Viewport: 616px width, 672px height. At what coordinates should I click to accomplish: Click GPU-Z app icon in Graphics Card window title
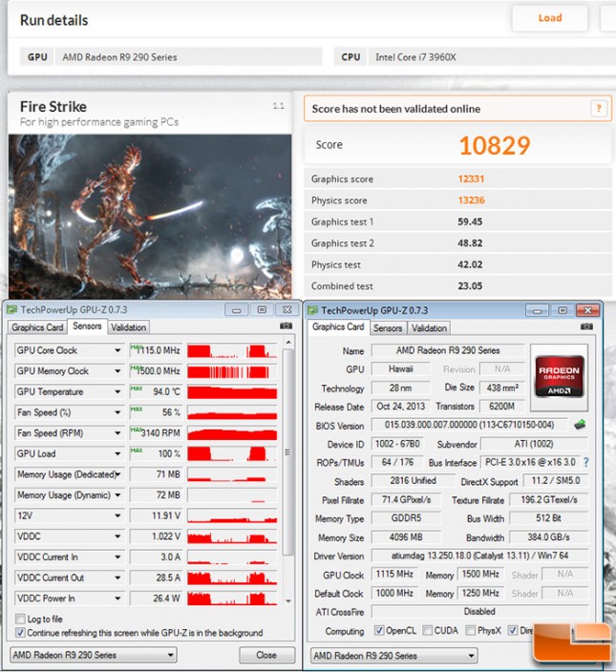313,310
